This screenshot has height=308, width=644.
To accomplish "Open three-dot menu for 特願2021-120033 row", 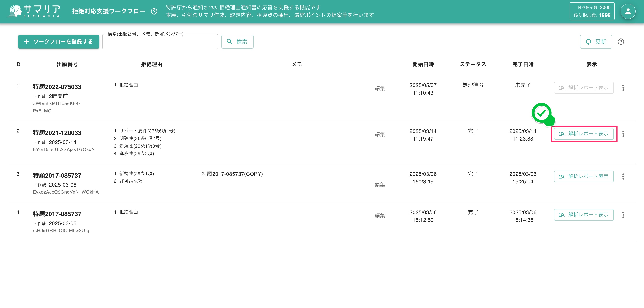I will click(x=623, y=134).
